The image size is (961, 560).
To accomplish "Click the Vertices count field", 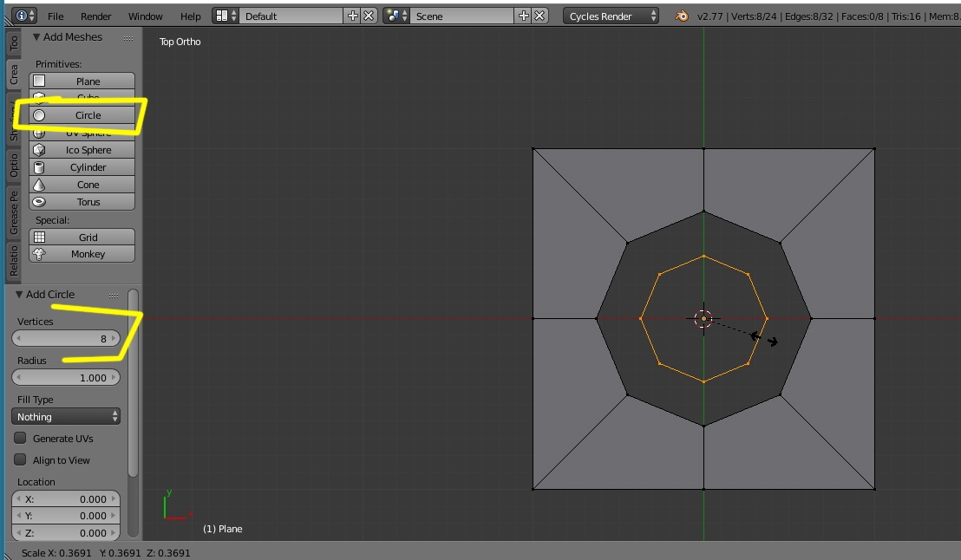I will click(66, 339).
